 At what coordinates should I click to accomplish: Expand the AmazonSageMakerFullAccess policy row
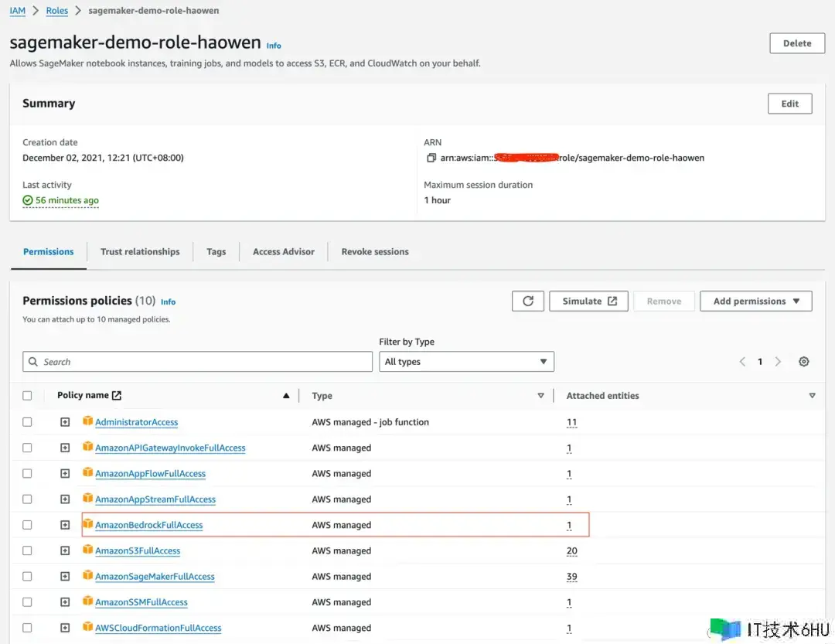(65, 577)
